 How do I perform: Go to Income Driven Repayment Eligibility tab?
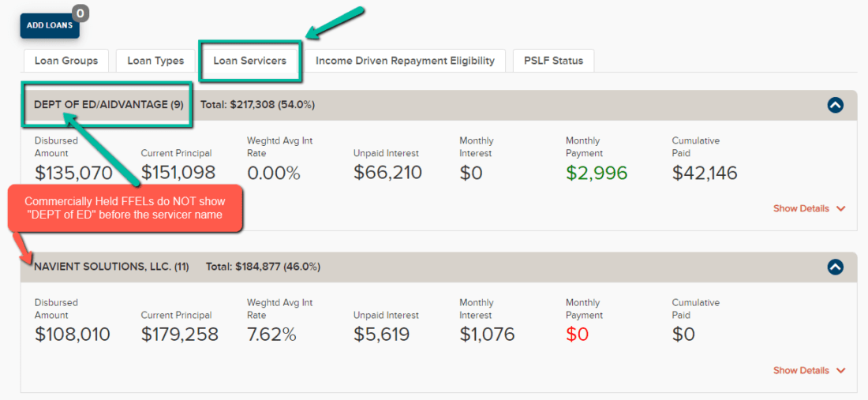405,61
